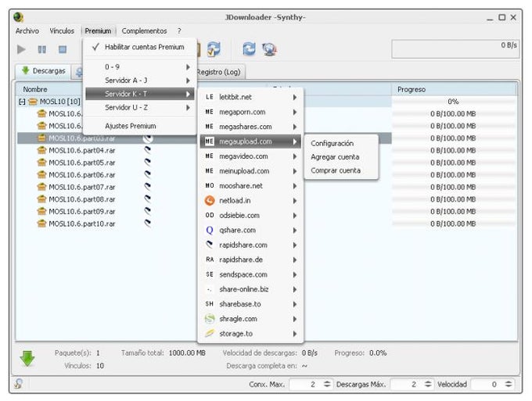Click the rapidshare.com host icon in menu

point(210,245)
